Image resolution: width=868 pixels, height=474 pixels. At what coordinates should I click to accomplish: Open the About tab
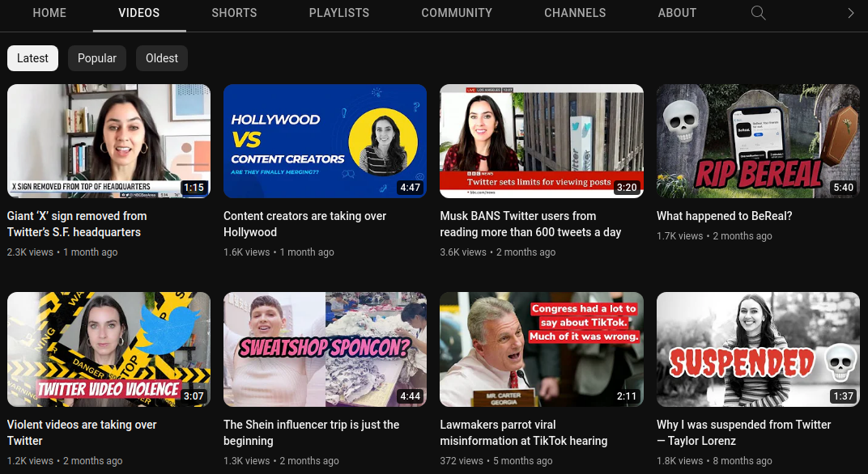(677, 13)
